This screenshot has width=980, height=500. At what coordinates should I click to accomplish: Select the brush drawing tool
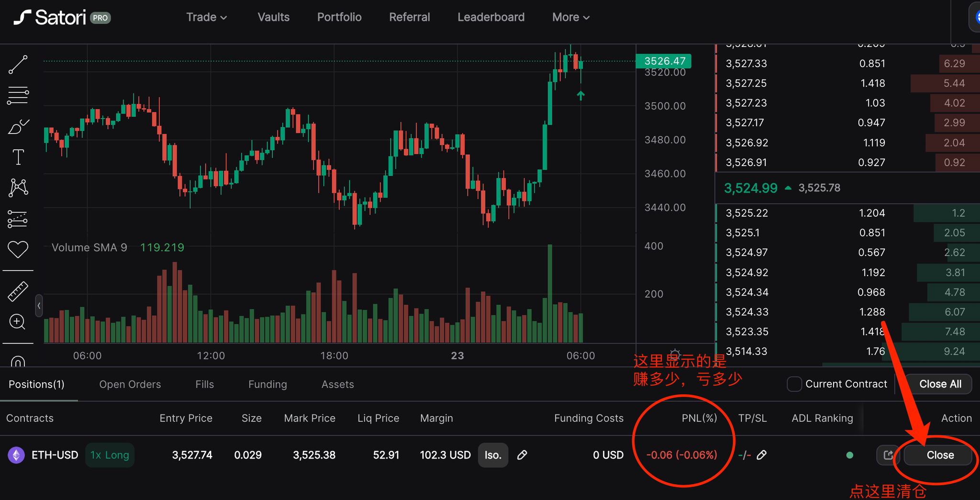[x=18, y=127]
